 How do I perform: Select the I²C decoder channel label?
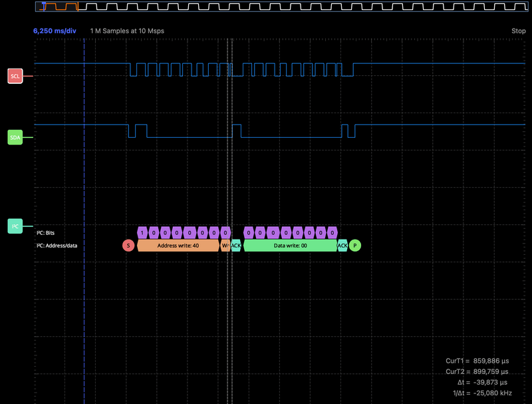click(x=15, y=226)
